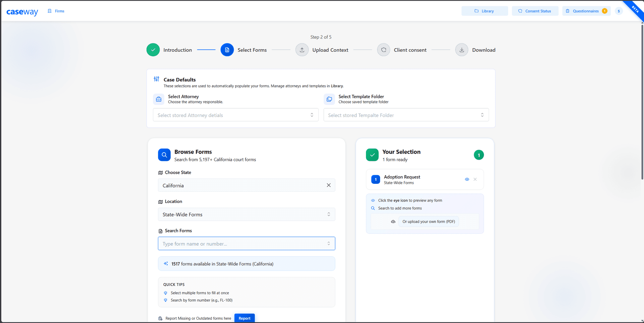Click the Select Template Folder icon
This screenshot has height=323, width=644.
click(x=329, y=99)
